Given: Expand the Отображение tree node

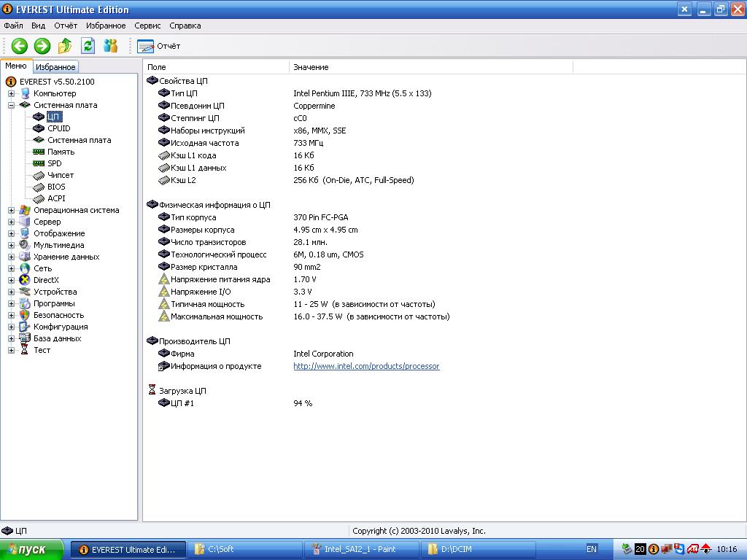Looking at the screenshot, I should (x=11, y=233).
